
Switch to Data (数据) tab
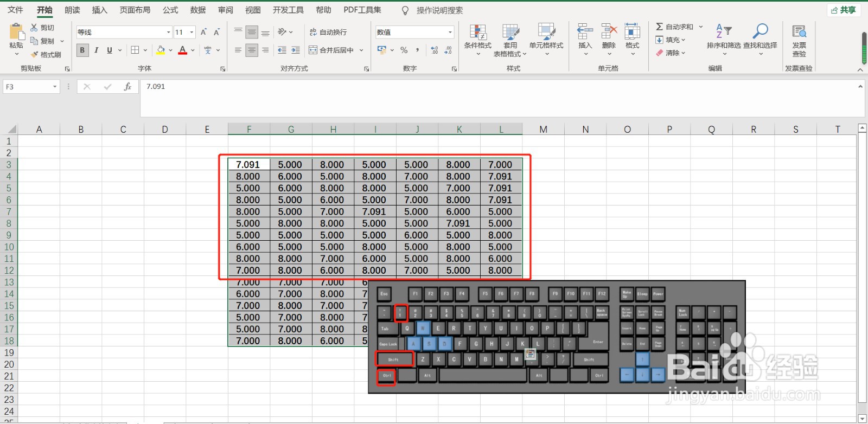coord(198,10)
